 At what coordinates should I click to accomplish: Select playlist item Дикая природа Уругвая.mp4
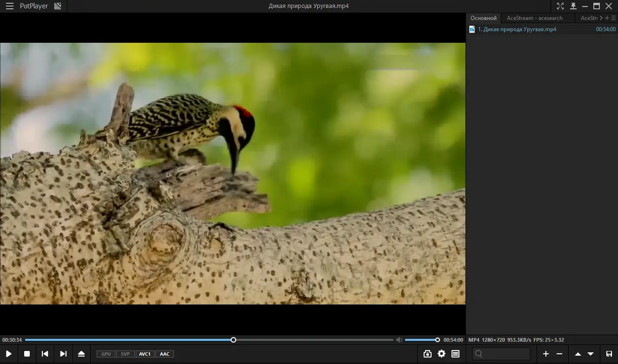click(x=542, y=29)
